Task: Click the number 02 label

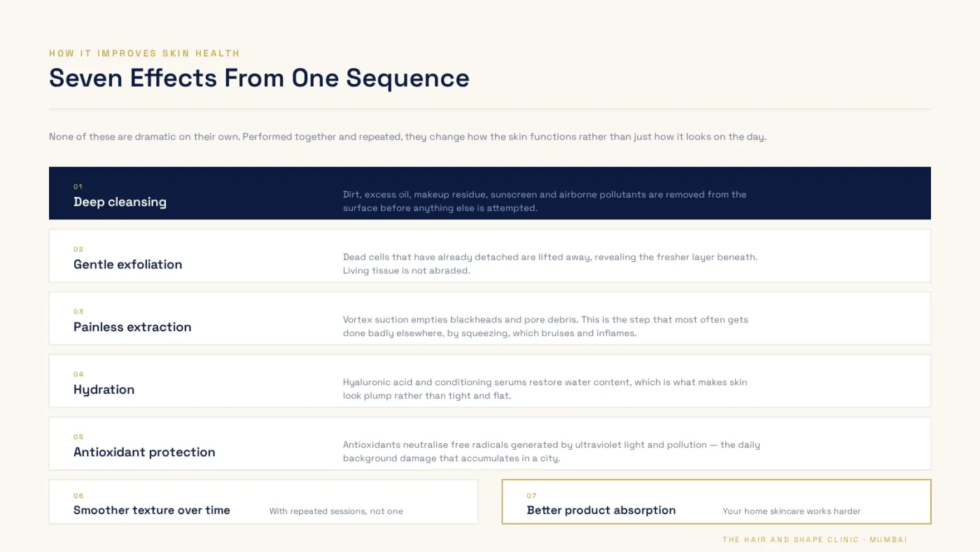Action: pyautogui.click(x=78, y=249)
